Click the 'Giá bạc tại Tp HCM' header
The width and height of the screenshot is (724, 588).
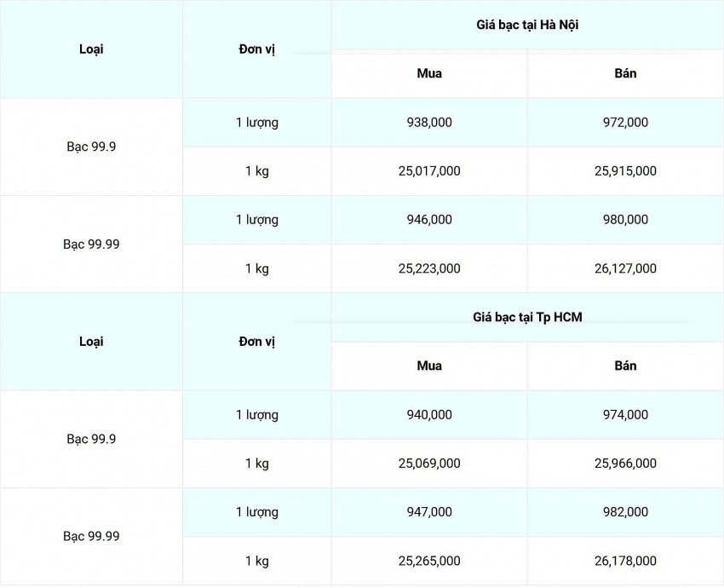pyautogui.click(x=527, y=317)
